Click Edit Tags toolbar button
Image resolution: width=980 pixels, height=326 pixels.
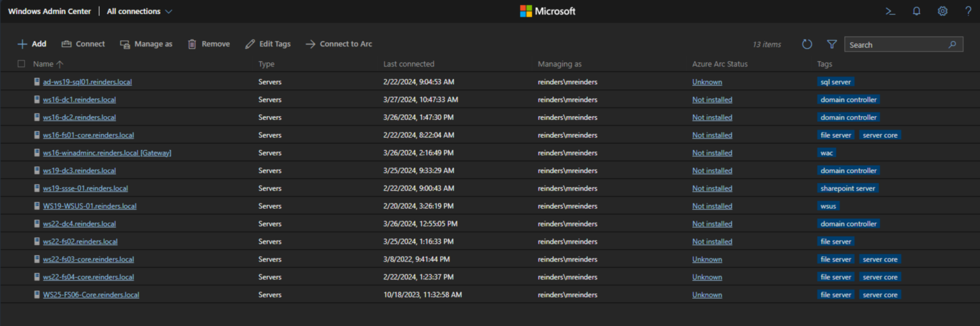pos(268,44)
